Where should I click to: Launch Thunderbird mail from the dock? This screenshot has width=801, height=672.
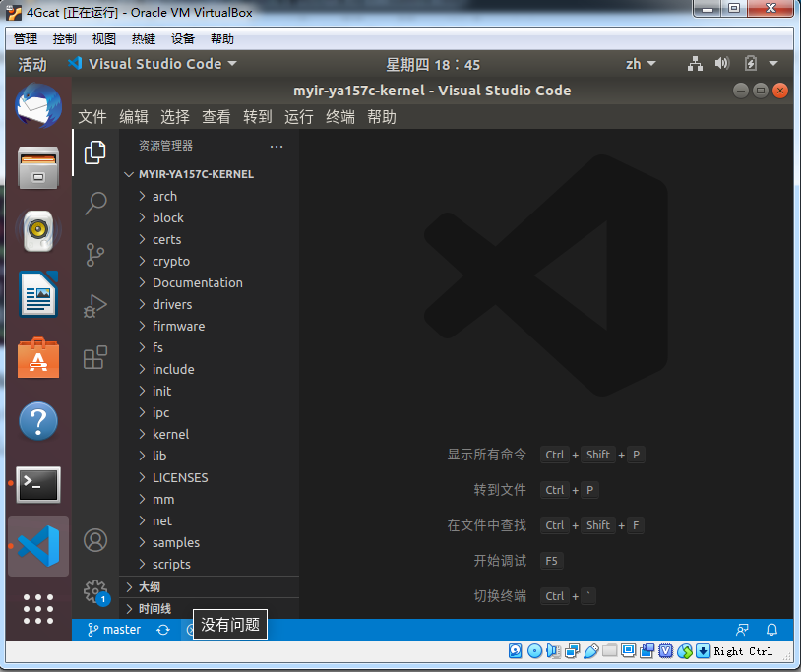tap(38, 105)
